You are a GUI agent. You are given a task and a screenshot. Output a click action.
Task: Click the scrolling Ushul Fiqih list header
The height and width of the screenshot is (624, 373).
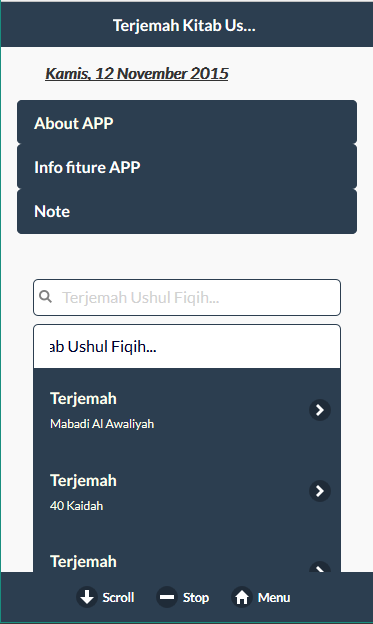[187, 346]
